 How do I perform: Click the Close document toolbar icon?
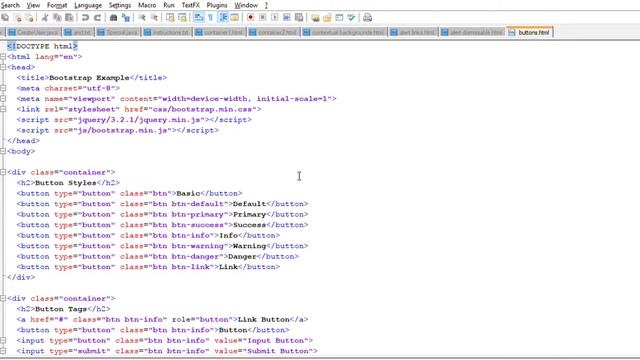click(17, 18)
